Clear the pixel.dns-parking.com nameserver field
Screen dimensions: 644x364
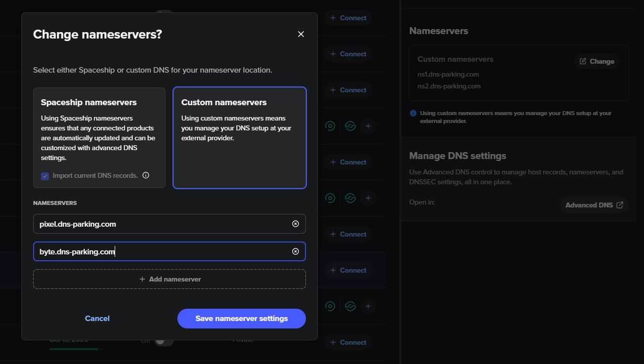pos(296,224)
